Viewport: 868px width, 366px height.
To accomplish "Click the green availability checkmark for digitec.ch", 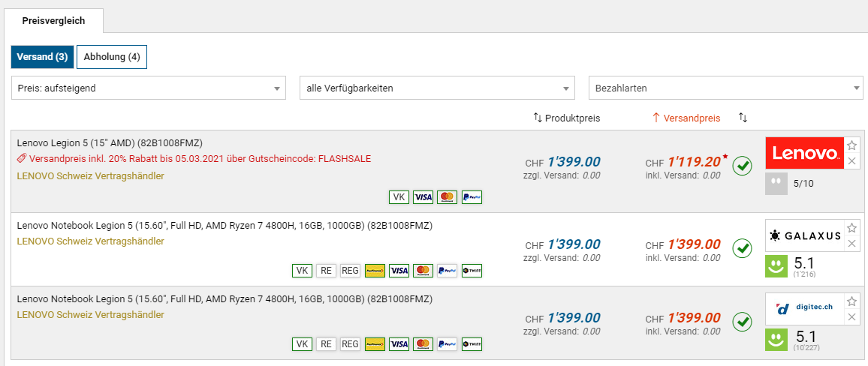I will 743,321.
